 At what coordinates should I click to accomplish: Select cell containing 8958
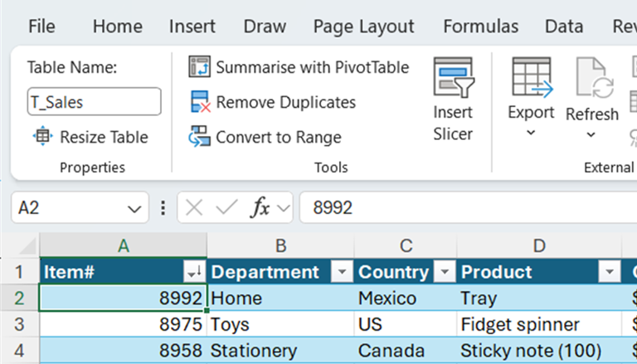coord(124,351)
